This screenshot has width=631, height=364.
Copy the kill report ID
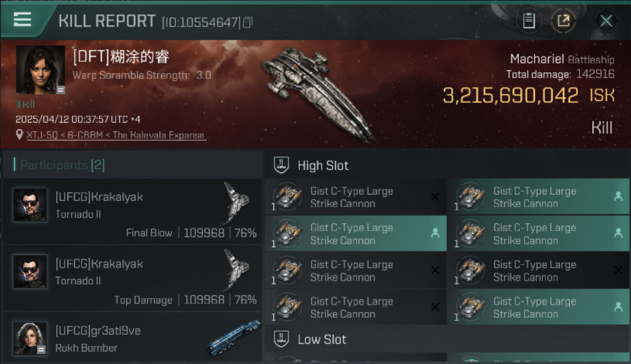point(248,22)
